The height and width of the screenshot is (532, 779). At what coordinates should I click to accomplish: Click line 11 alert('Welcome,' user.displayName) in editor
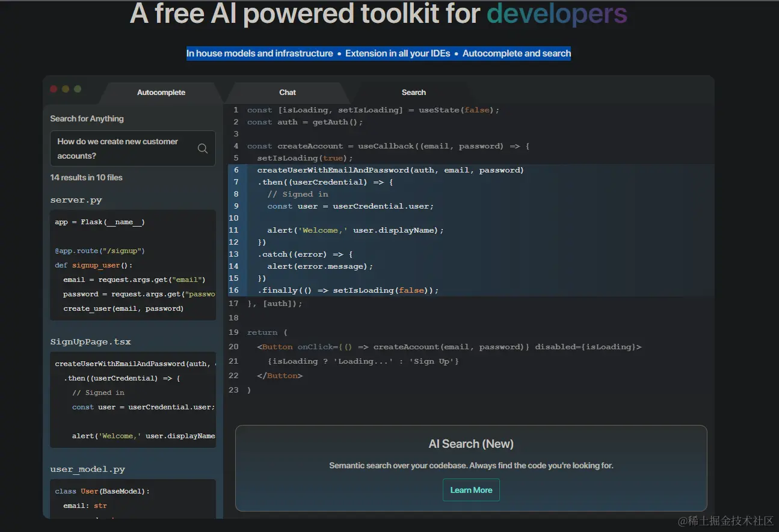tap(356, 230)
